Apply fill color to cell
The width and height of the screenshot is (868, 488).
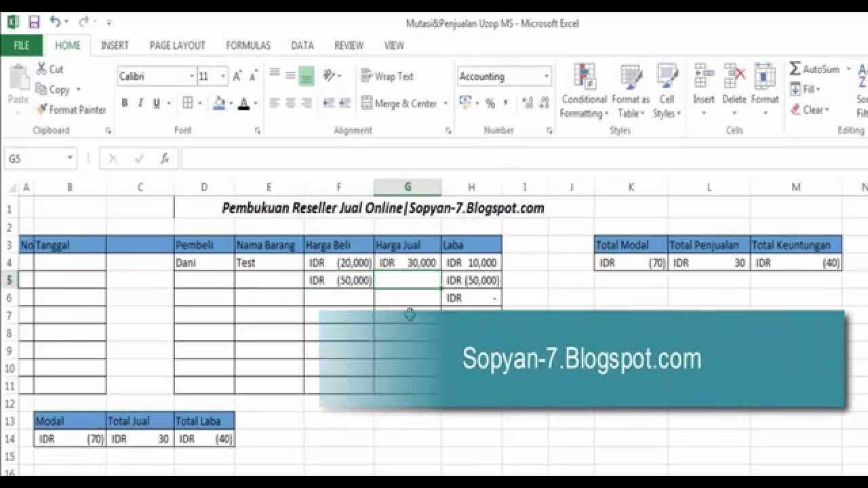click(219, 104)
